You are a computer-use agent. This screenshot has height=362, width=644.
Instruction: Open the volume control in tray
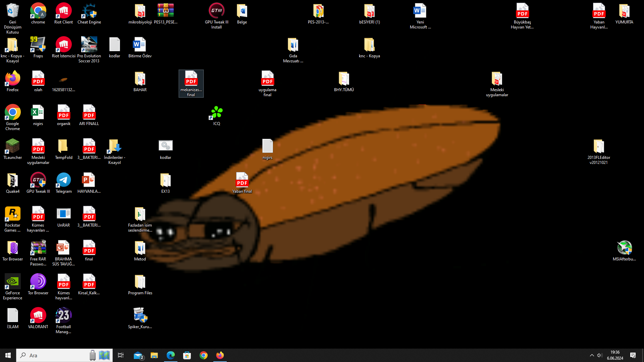600,355
